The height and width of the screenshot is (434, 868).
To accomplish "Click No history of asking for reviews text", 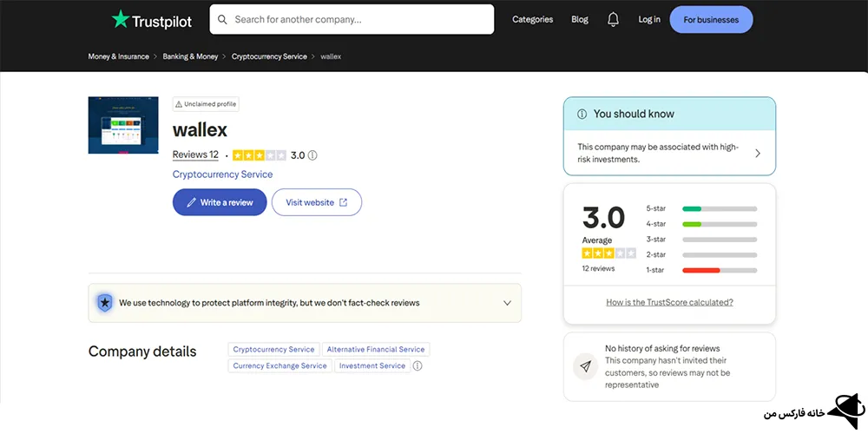I will click(x=662, y=348).
